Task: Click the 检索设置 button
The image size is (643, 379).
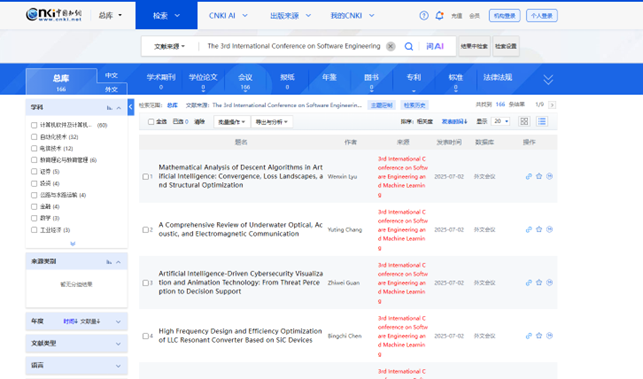Action: click(x=506, y=46)
